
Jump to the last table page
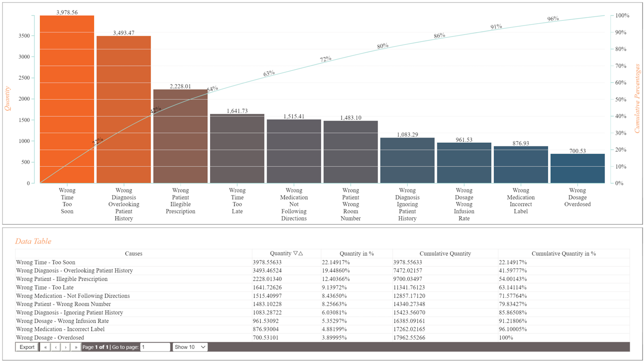pyautogui.click(x=76, y=347)
